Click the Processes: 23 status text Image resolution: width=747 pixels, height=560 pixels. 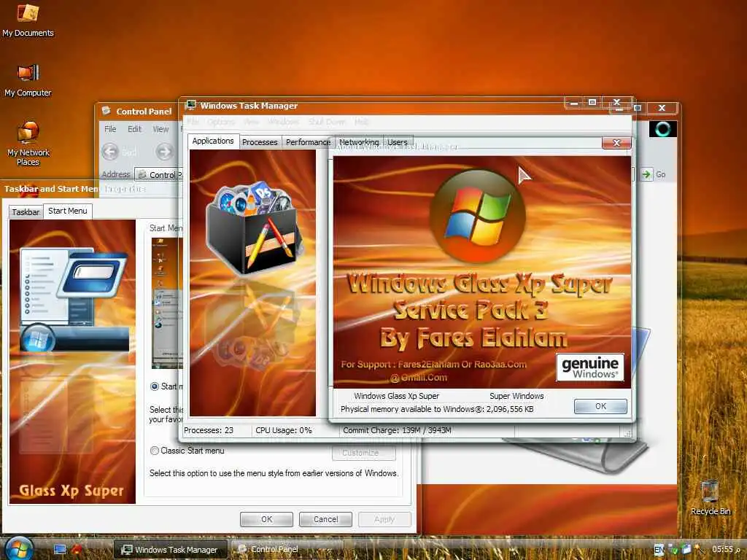pos(209,430)
